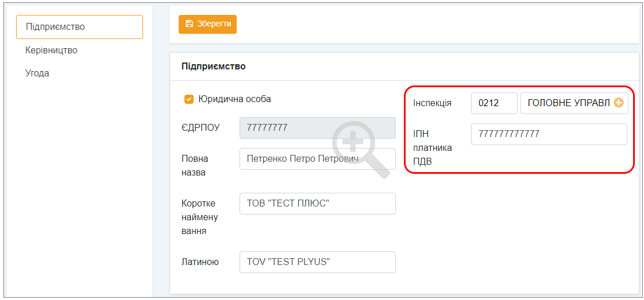
Task: Click the Латиною input field
Action: [x=318, y=262]
